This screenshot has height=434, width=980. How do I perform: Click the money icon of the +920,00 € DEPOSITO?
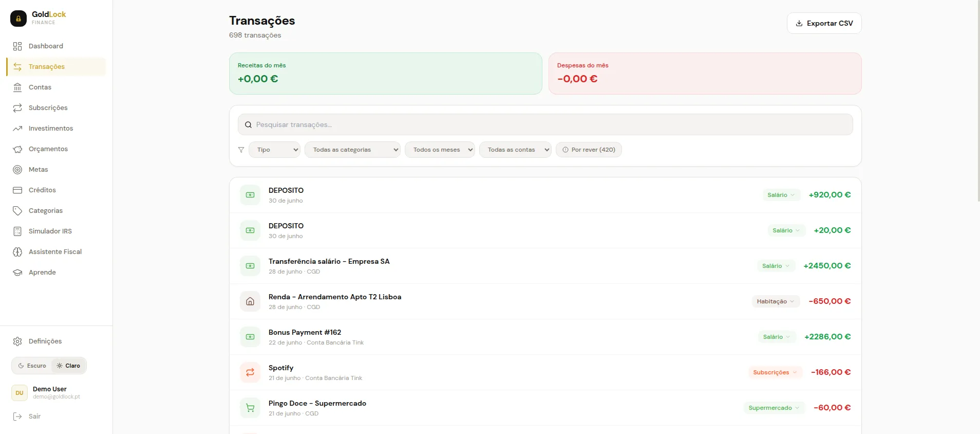250,195
